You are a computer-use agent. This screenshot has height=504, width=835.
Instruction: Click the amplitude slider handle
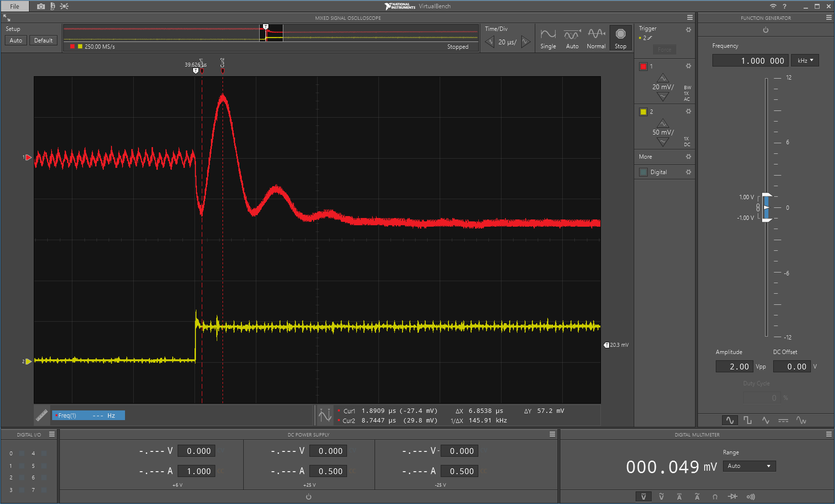click(766, 207)
